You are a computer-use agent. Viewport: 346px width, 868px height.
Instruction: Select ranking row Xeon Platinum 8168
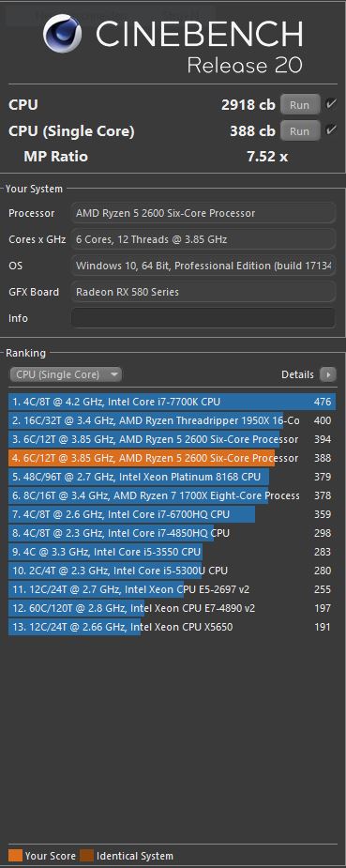pyautogui.click(x=172, y=478)
